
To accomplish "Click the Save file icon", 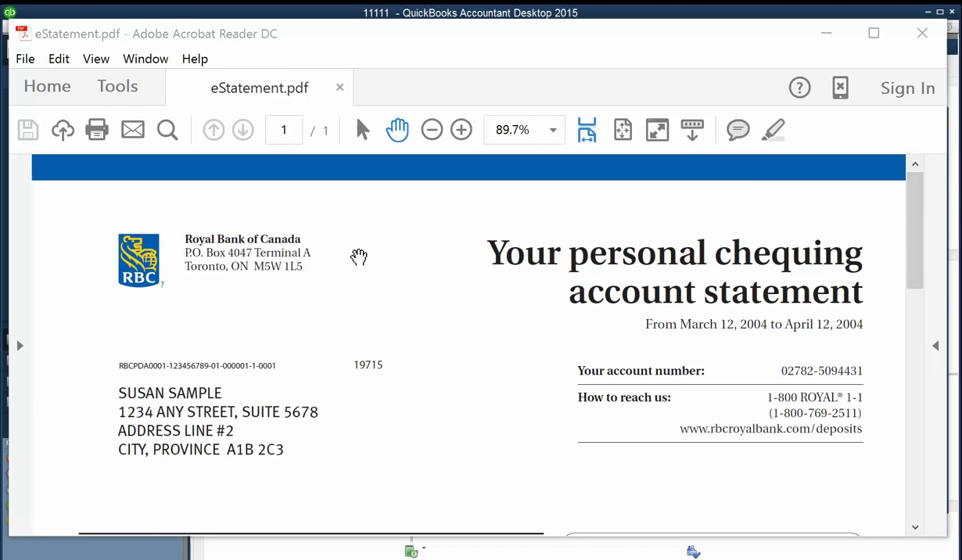I will point(28,130).
